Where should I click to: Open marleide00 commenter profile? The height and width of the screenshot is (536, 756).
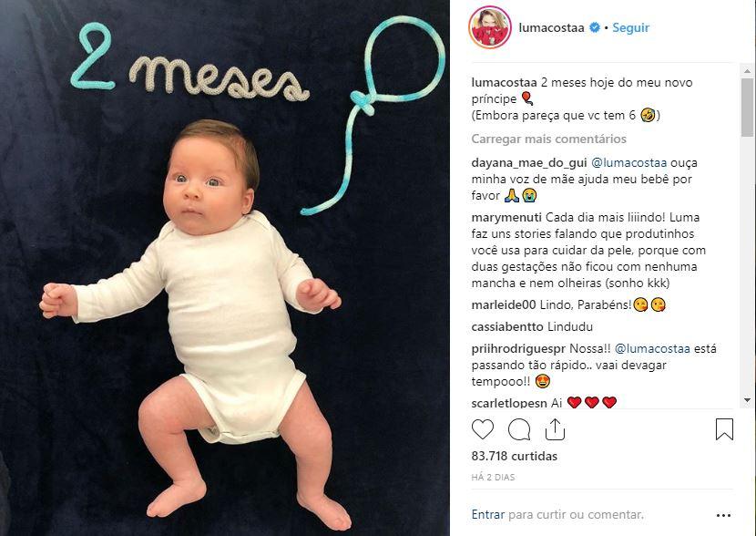point(504,304)
